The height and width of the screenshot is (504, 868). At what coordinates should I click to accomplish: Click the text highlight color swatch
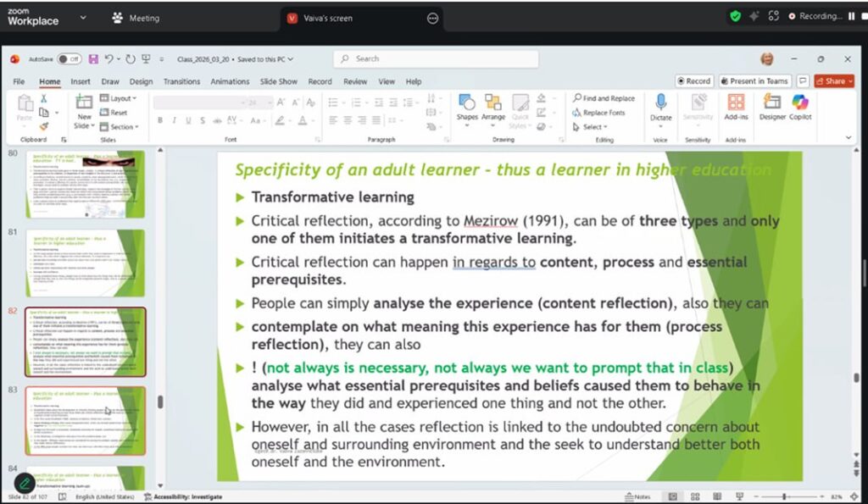tap(280, 120)
